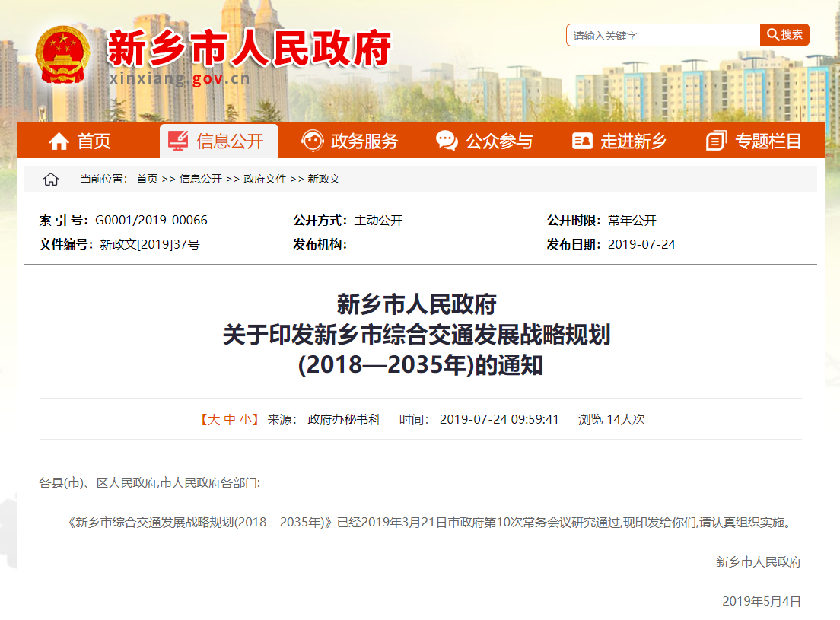Open 新政文 breadcrumb link
The width and height of the screenshot is (840, 620).
[323, 180]
